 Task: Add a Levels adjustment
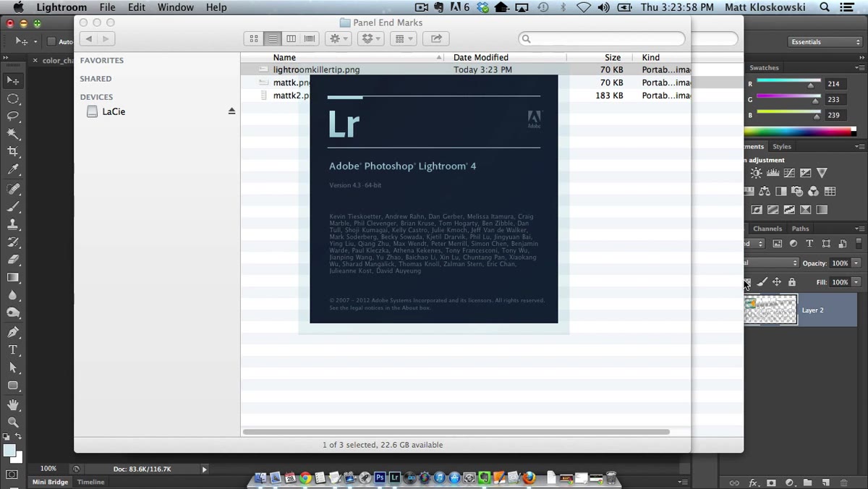tap(773, 173)
